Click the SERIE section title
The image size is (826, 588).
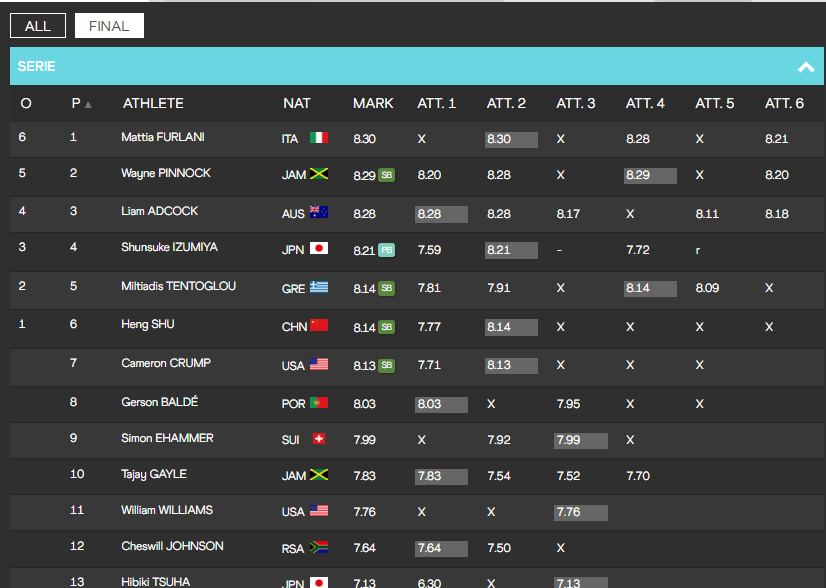36,66
